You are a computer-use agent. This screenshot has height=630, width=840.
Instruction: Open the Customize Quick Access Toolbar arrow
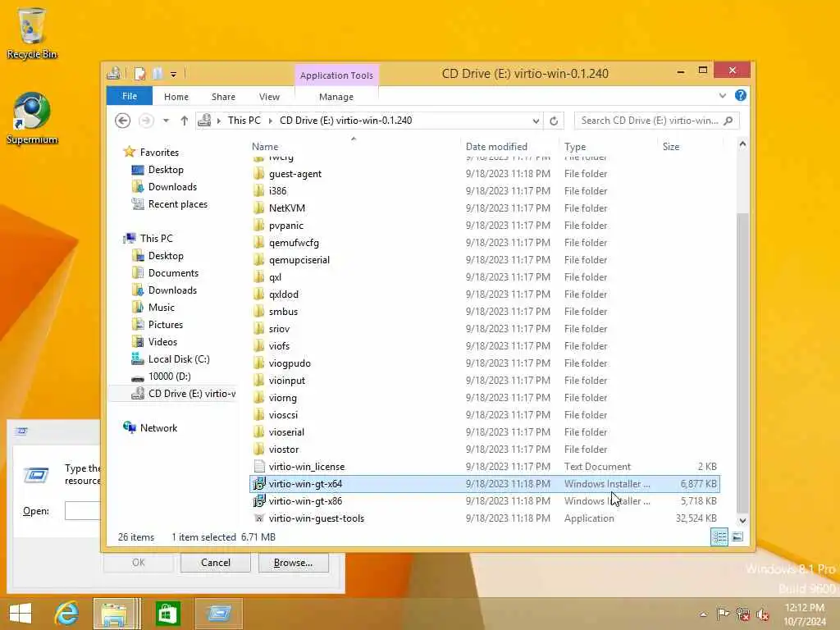click(174, 75)
